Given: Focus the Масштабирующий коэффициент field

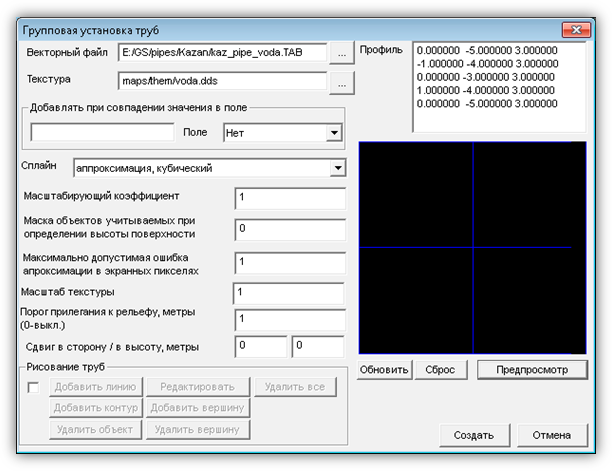Looking at the screenshot, I should point(289,198).
